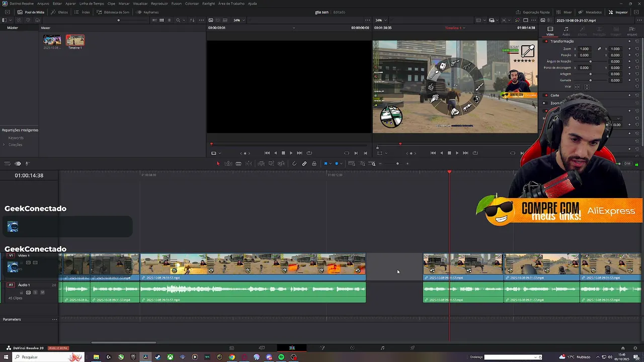Image resolution: width=644 pixels, height=362 pixels.
Task: Disable the Corte section toggle
Action: (x=546, y=95)
